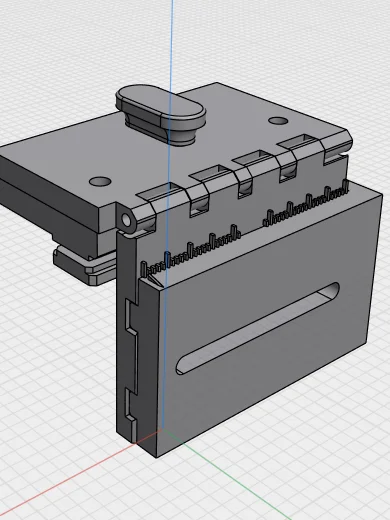Click the long rounded slot in front panel
This screenshot has width=390, height=520.
(x=258, y=328)
